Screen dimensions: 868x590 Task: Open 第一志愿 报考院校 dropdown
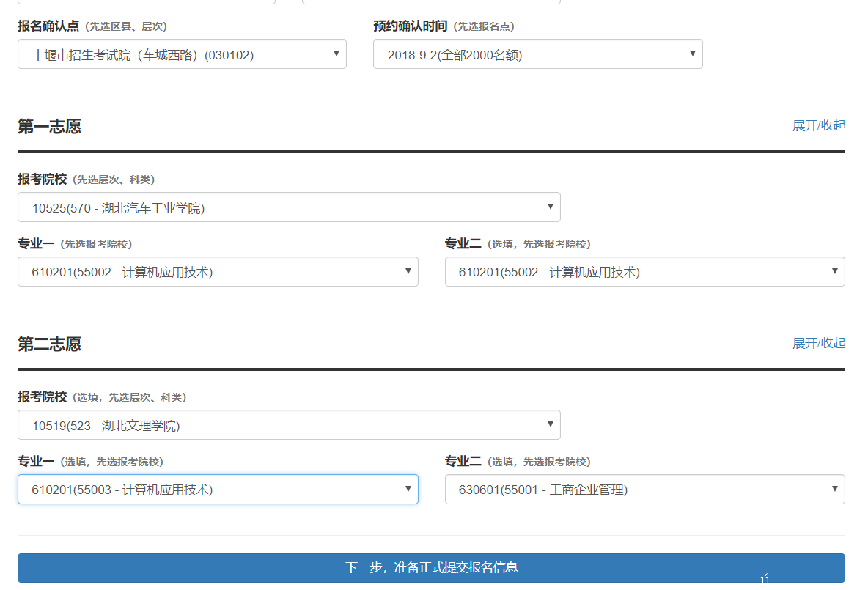click(x=289, y=207)
